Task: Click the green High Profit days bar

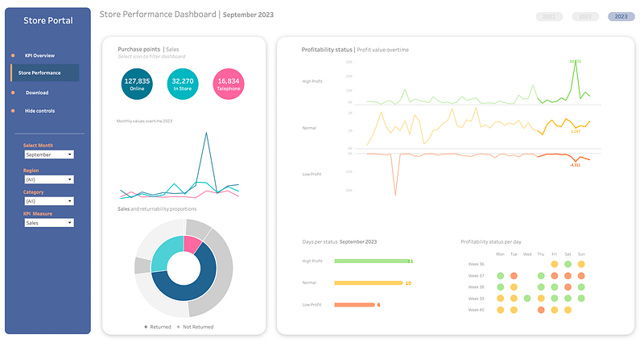Action: (x=371, y=261)
